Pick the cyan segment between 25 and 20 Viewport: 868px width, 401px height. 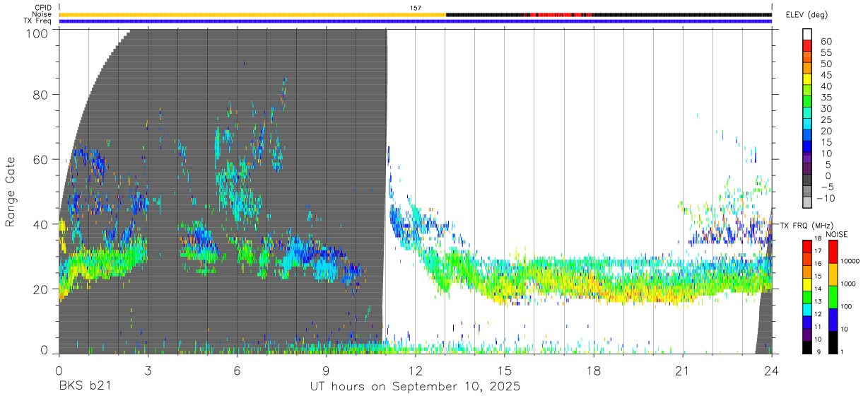point(807,124)
